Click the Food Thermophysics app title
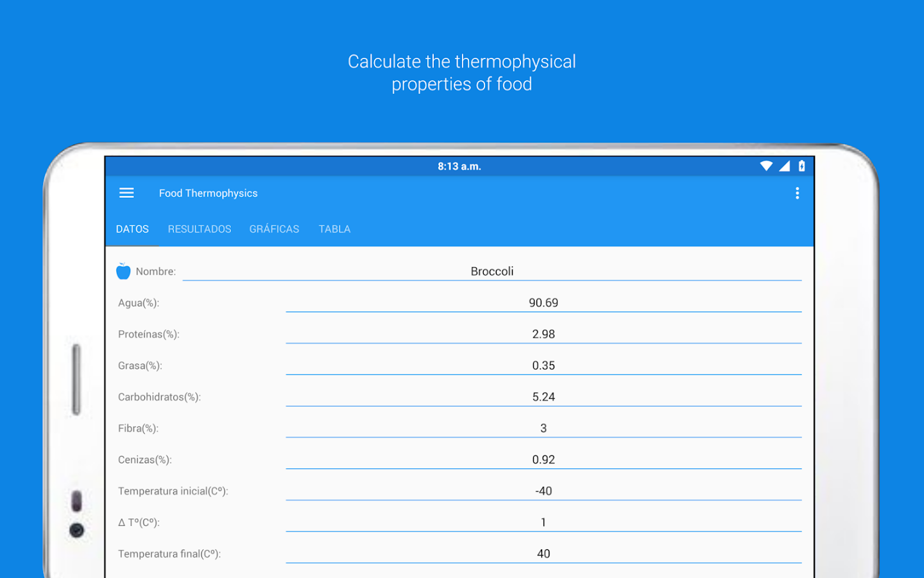Image resolution: width=924 pixels, height=578 pixels. (x=208, y=193)
